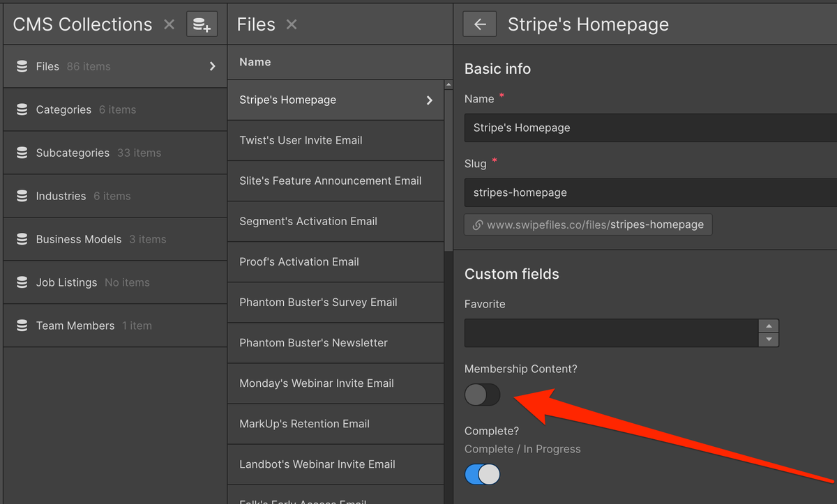Decrease the Favorite field value

[769, 340]
